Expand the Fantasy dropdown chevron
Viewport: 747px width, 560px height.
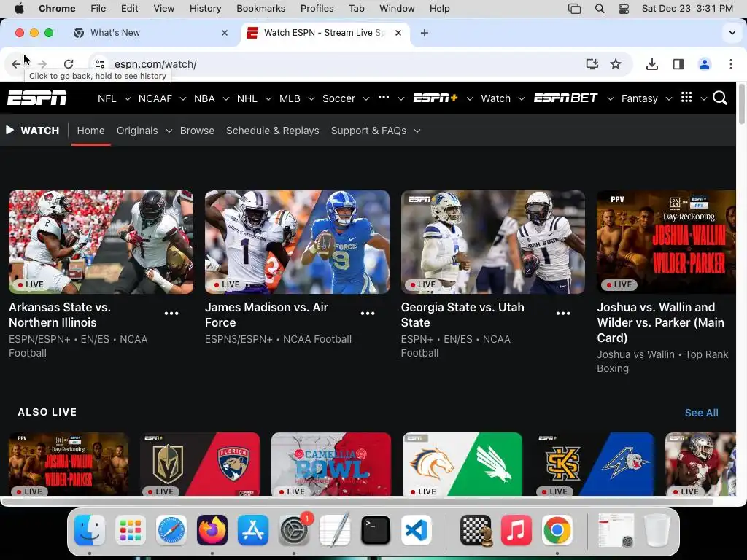(x=669, y=98)
